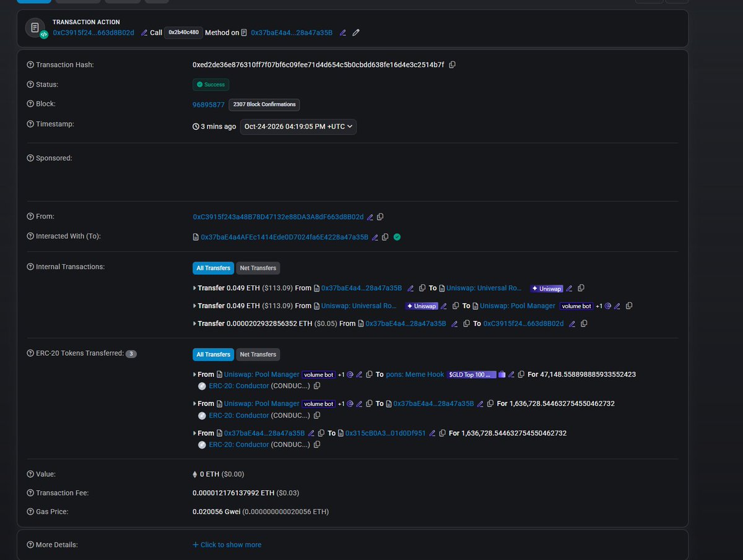This screenshot has width=743, height=560.
Task: Open the Interacted With contract 0x37baE4a4AFEc...
Action: (x=284, y=237)
